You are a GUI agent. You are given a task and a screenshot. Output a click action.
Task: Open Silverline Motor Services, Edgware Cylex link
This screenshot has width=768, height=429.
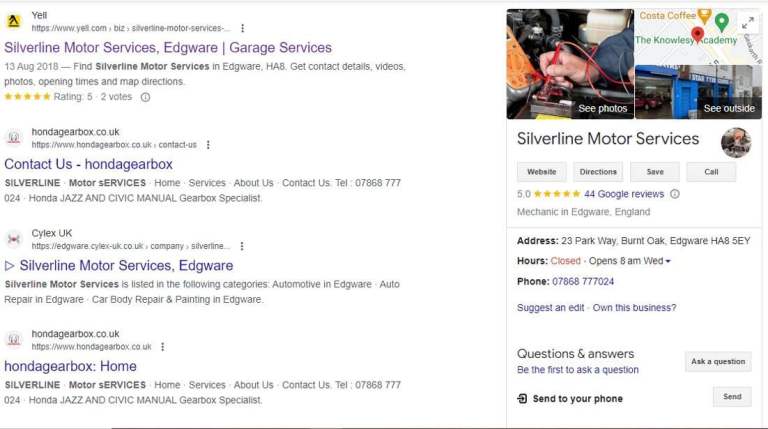pos(126,265)
